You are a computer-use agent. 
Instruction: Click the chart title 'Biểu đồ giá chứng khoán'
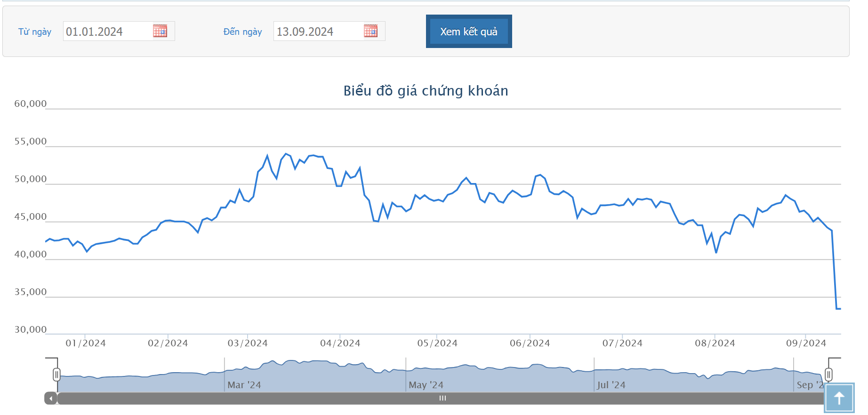point(426,90)
